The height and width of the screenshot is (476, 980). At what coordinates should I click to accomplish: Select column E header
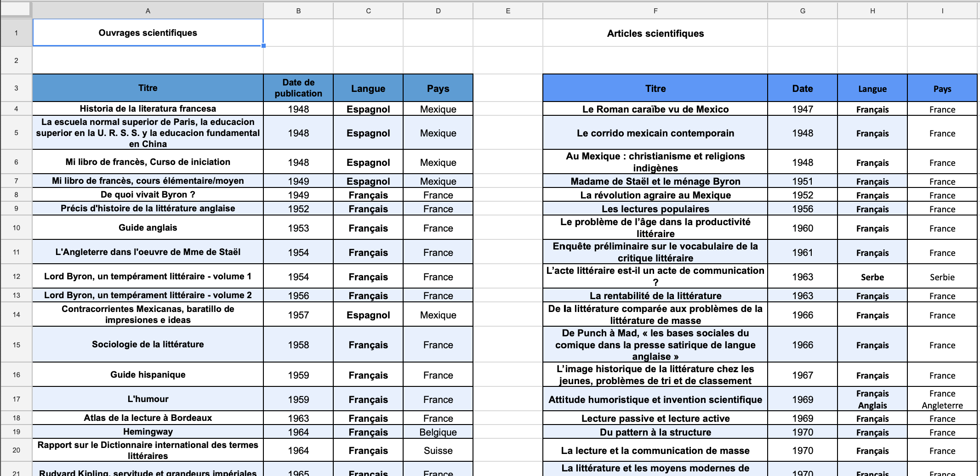coord(508,11)
